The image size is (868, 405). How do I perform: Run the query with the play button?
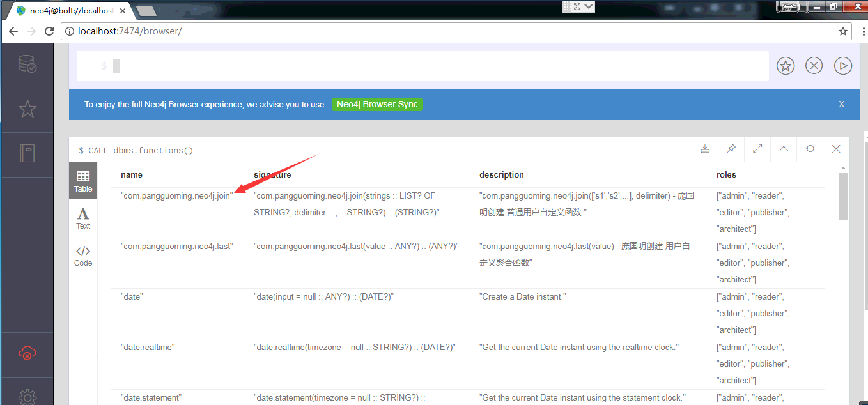pos(843,65)
